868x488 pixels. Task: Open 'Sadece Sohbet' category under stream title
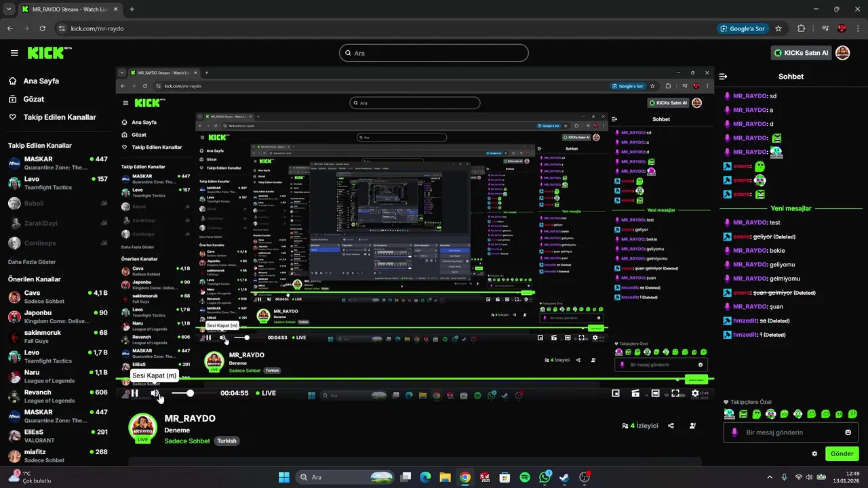click(x=187, y=441)
